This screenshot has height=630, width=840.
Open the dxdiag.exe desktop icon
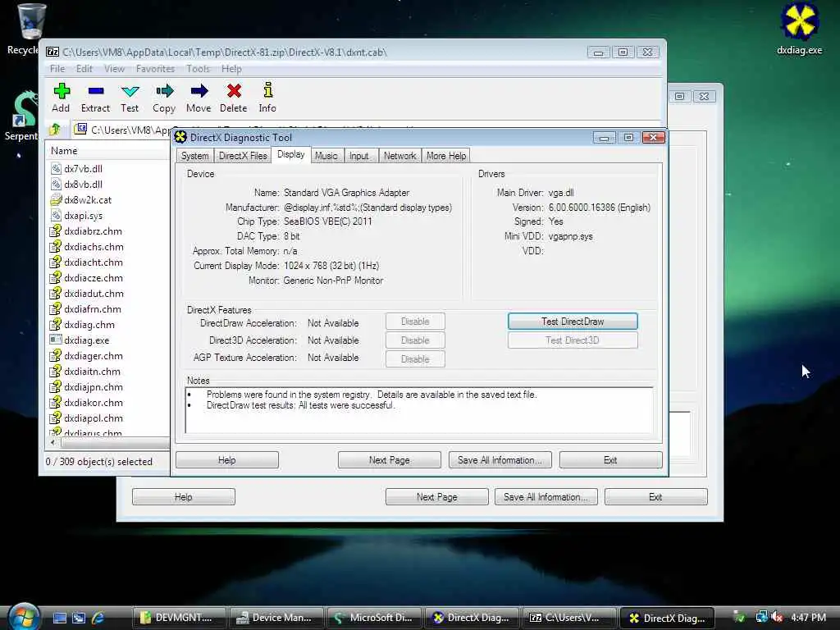(x=799, y=30)
